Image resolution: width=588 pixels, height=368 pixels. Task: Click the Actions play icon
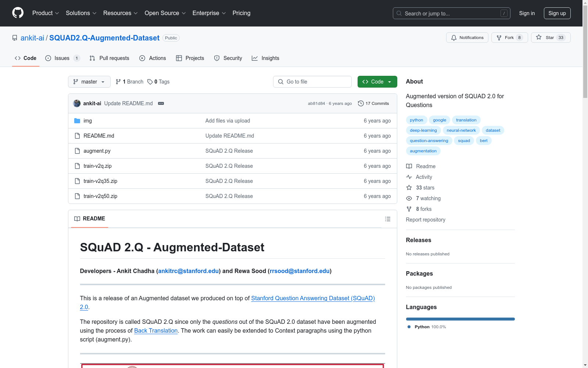point(142,58)
